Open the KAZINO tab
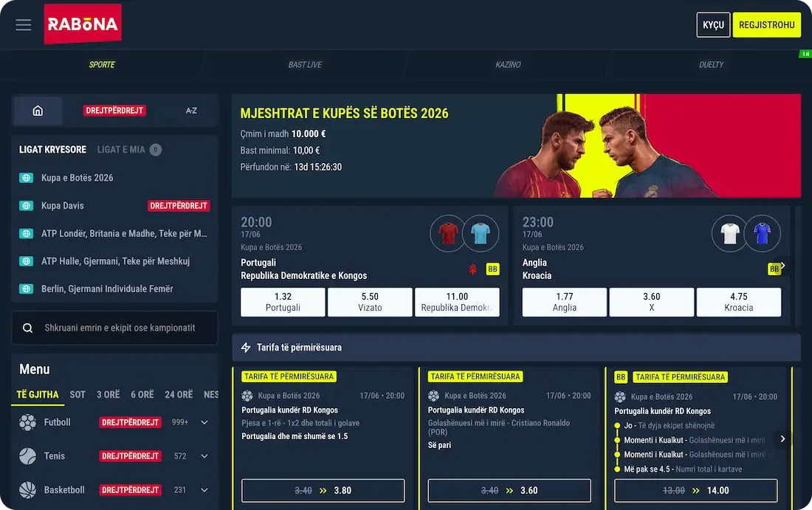The height and width of the screenshot is (510, 812). coord(508,65)
